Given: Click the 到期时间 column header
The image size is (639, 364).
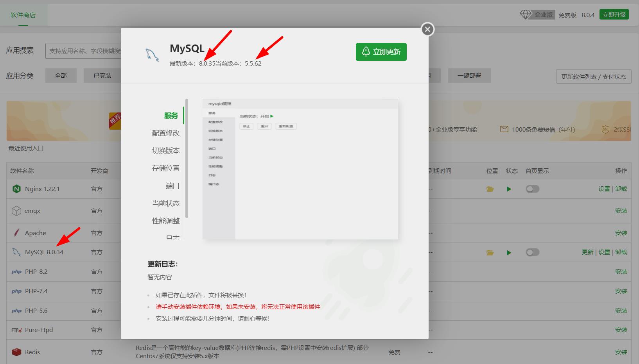Looking at the screenshot, I should click(440, 171).
